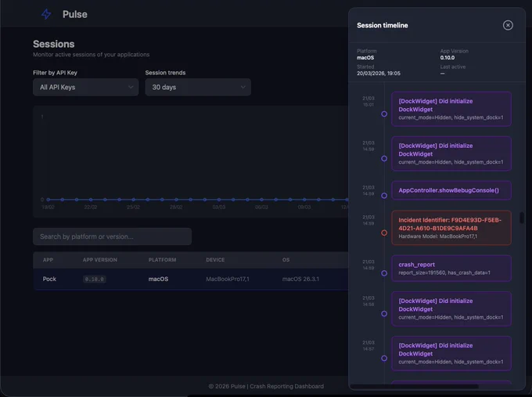
Task: Select the Pock session row
Action: pyautogui.click(x=191, y=279)
